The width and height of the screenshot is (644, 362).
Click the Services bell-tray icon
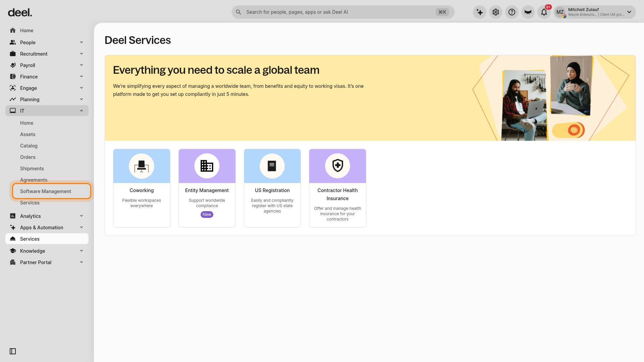click(x=13, y=239)
